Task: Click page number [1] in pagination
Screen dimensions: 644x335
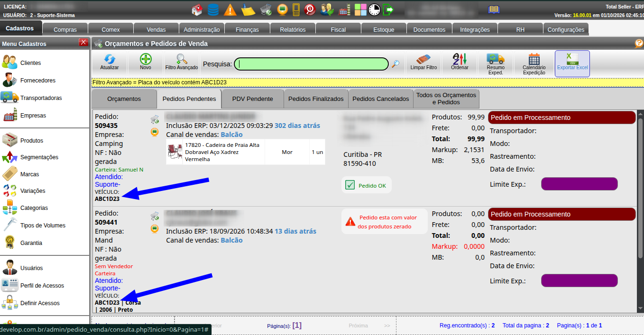Action: [297, 326]
